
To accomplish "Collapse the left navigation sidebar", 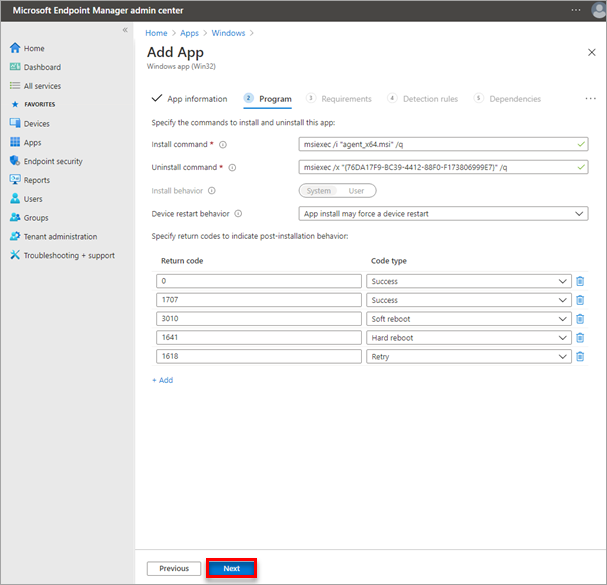I will click(x=125, y=30).
